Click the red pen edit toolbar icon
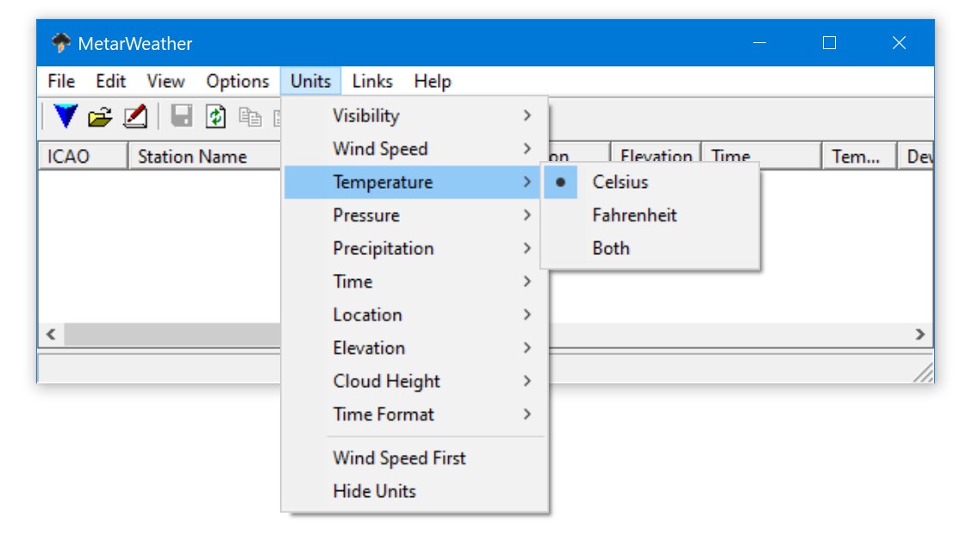The image size is (960, 560). 135,116
